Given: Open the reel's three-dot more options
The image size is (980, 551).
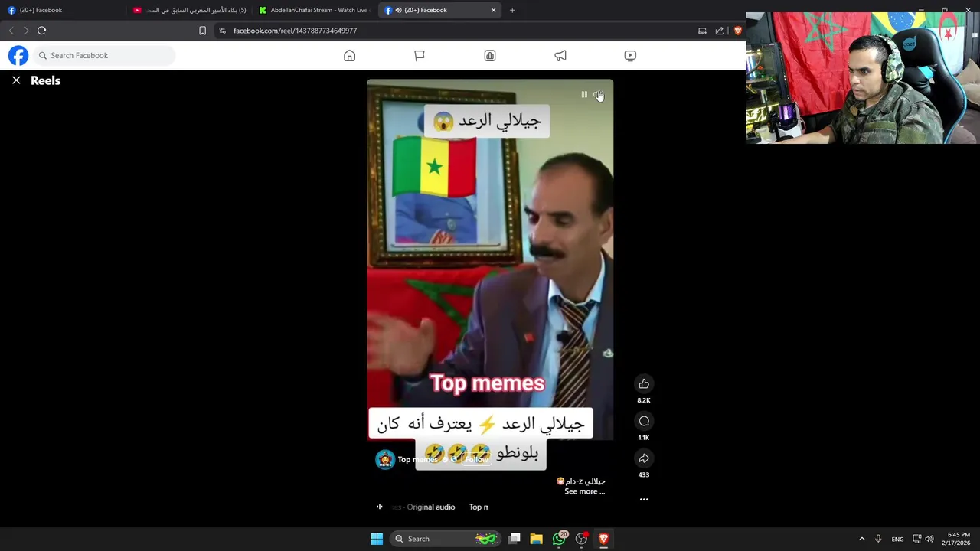Looking at the screenshot, I should (x=644, y=499).
